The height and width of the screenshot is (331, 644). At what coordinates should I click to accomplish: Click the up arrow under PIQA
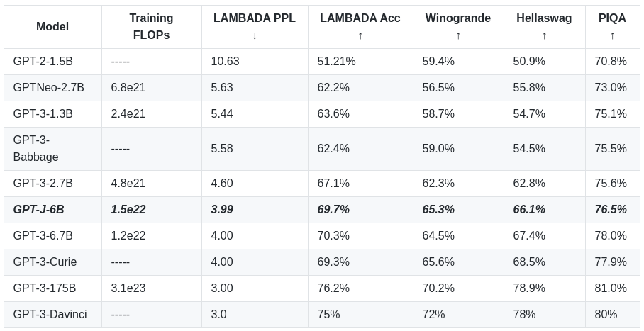click(612, 35)
